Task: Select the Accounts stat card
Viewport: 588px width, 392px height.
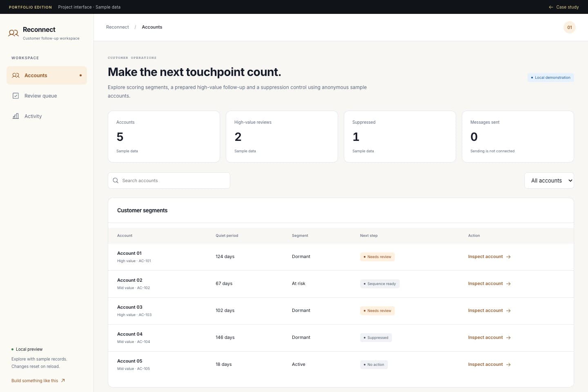Action: point(164,137)
